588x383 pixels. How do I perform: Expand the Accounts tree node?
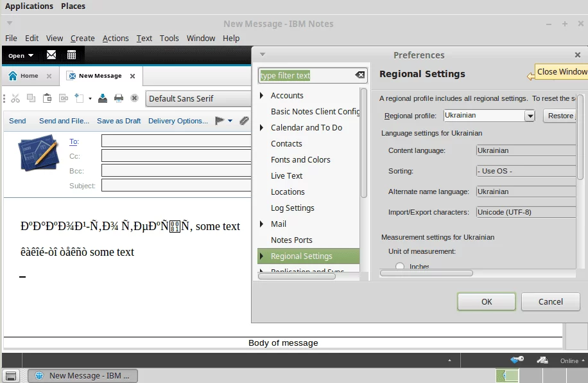(x=261, y=96)
